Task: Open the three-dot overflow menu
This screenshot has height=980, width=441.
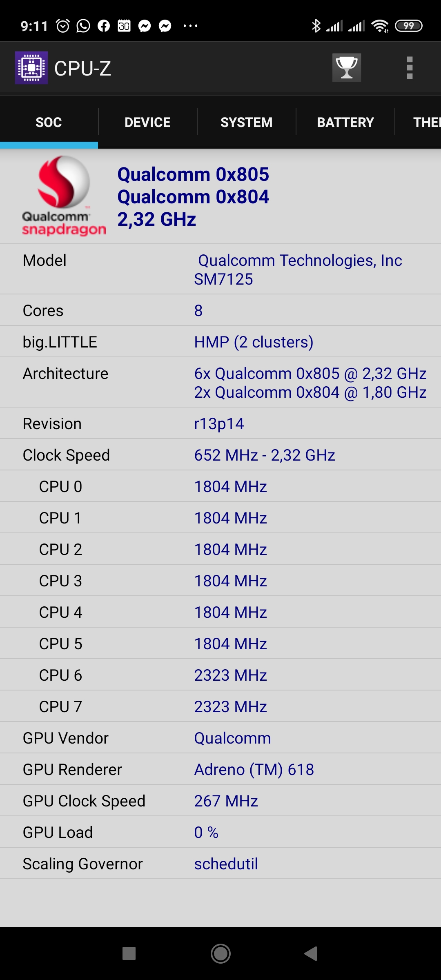Action: click(410, 68)
